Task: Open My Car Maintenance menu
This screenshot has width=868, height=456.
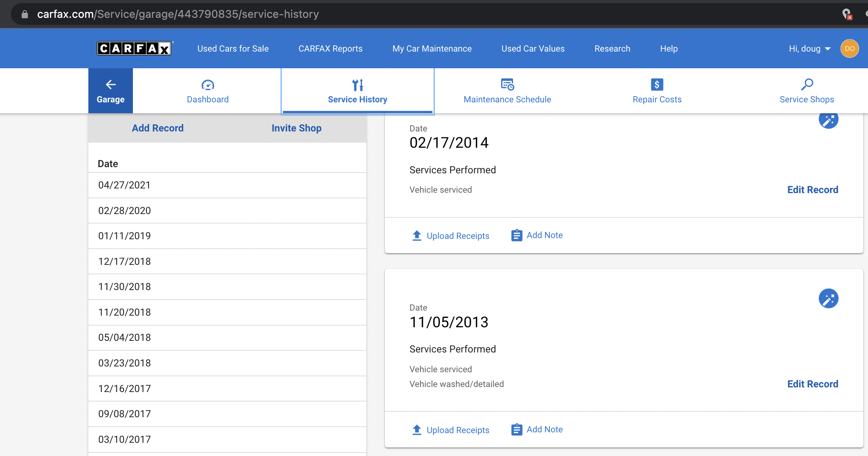Action: point(432,48)
